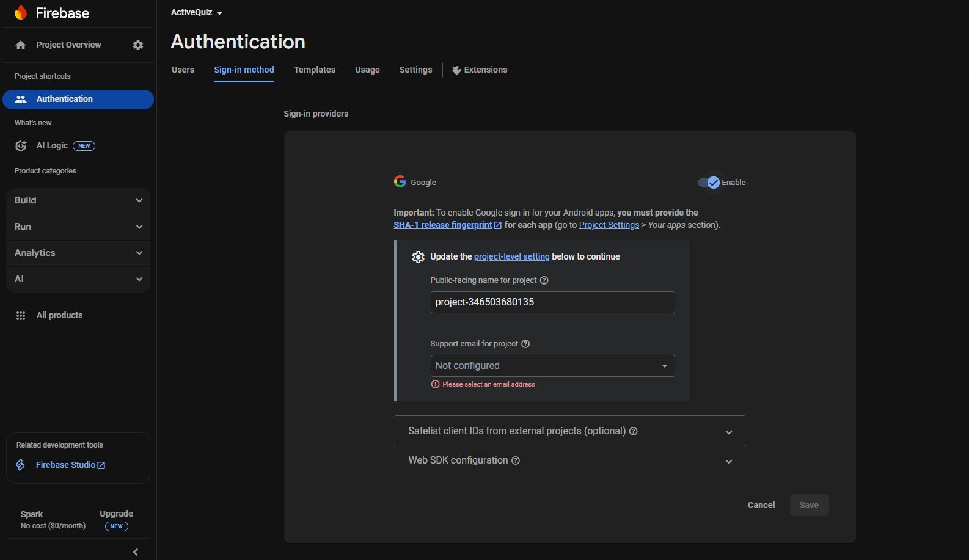Select Authentication in the sidebar

(x=78, y=100)
